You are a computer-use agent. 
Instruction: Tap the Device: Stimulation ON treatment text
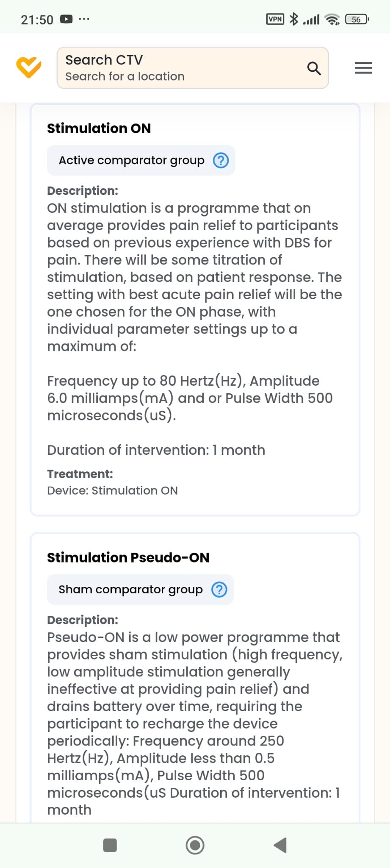point(112,490)
